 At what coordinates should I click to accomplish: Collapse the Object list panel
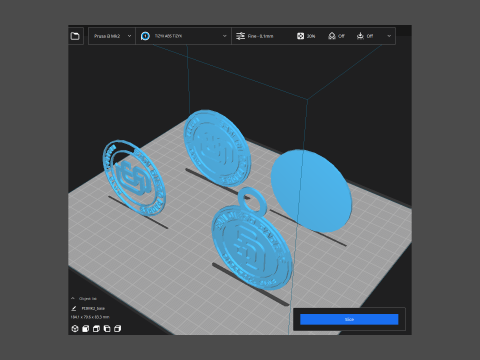tap(73, 298)
